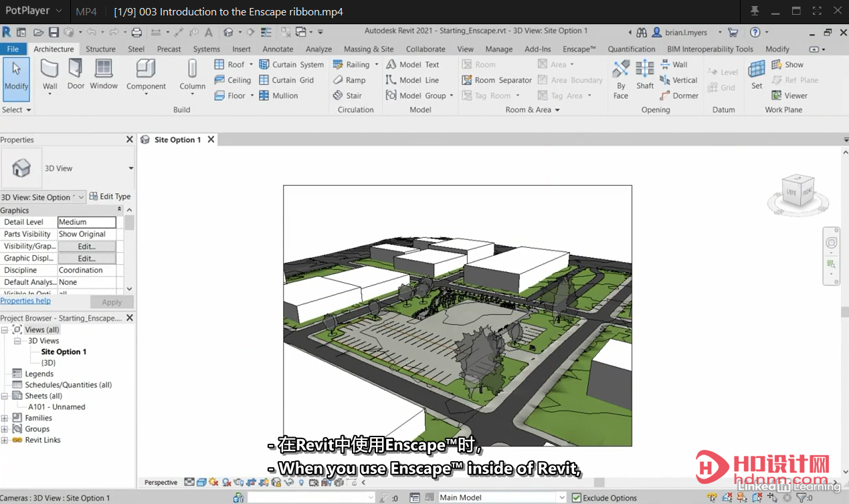This screenshot has height=504, width=849.
Task: Open the Floor dropdown arrow
Action: 252,96
